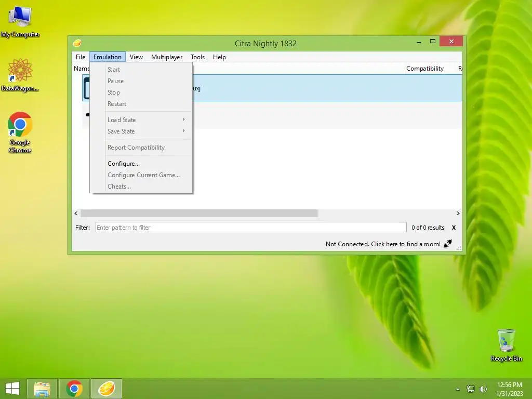Click the volume speaker tray icon

pyautogui.click(x=483, y=389)
